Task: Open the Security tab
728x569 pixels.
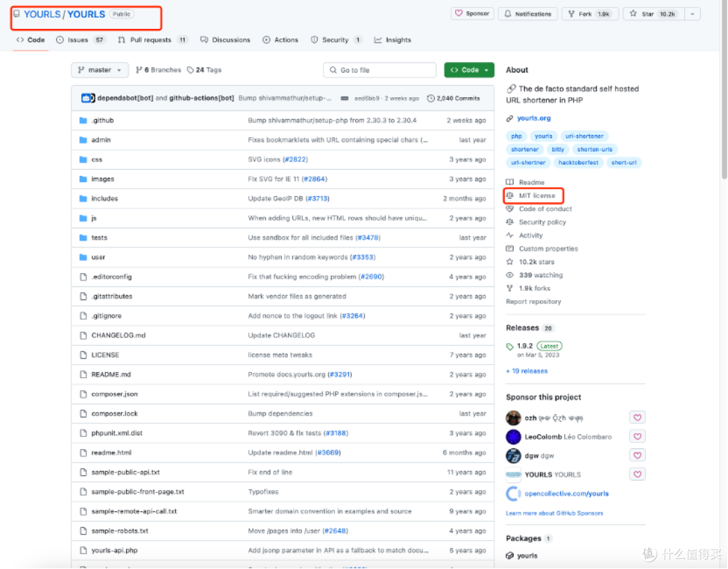Action: point(336,40)
